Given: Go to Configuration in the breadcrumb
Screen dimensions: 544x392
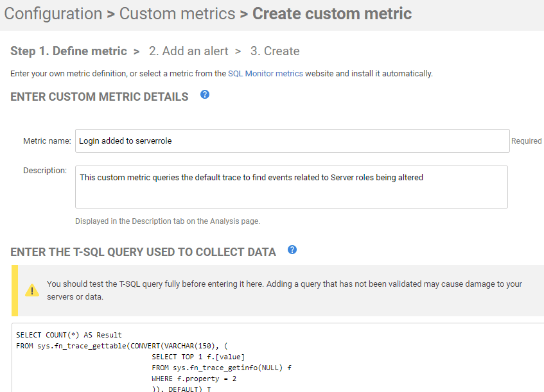Looking at the screenshot, I should tap(53, 14).
